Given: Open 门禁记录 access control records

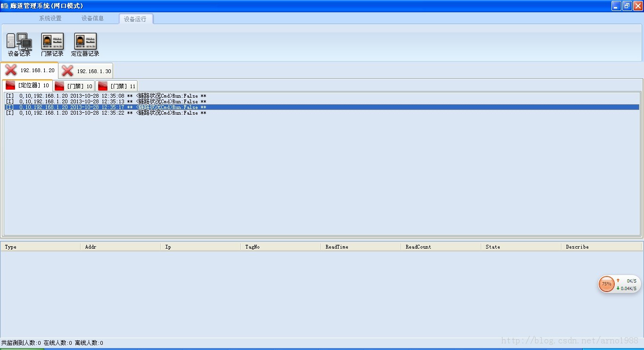Looking at the screenshot, I should point(52,45).
